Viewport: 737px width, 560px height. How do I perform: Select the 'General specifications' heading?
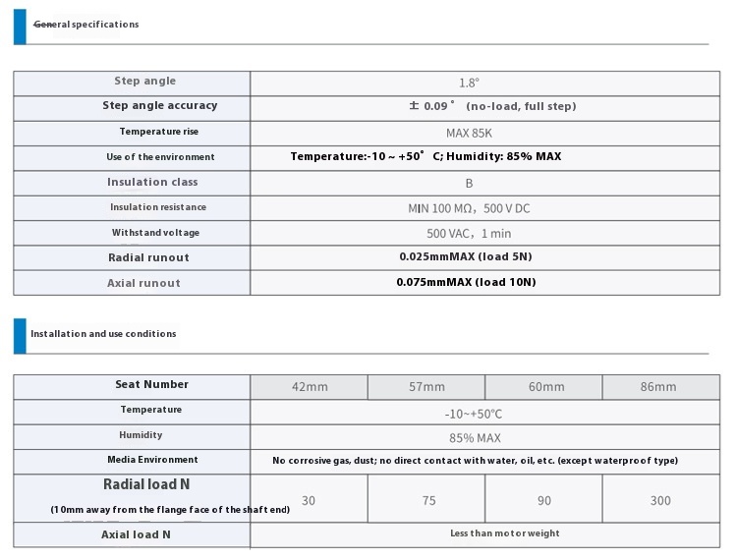[86, 25]
